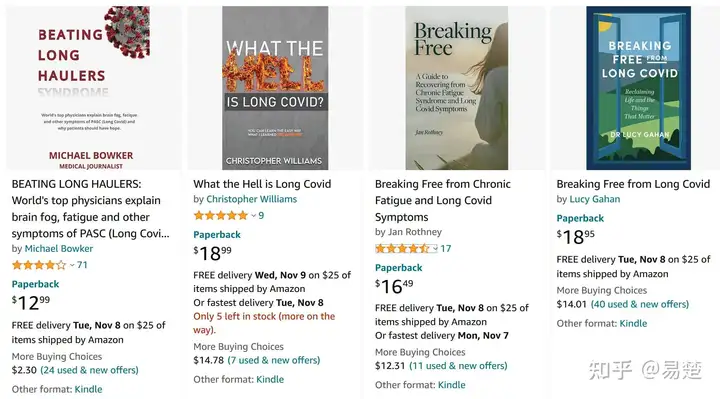Open Lucy Gahan's Breaking Free from Long Covid cover
The image size is (720, 399).
tap(638, 88)
